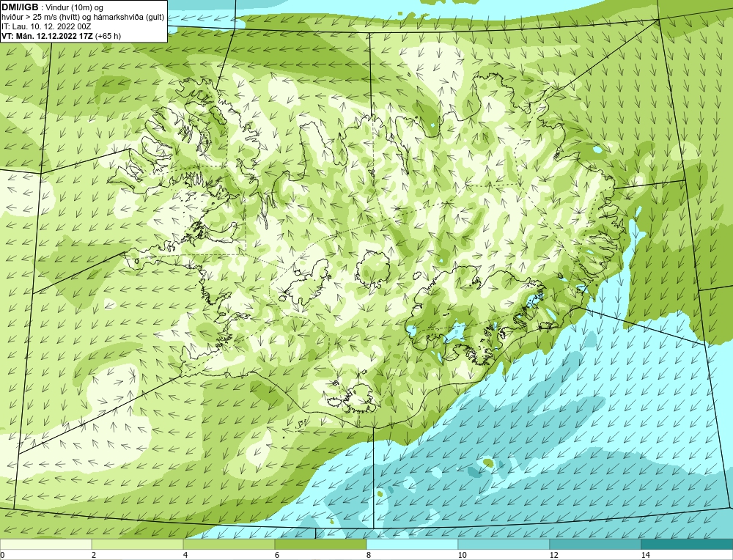This screenshot has height=560, width=733.
Task: Click the 'VT: Mán. 12.12.2022 17Z' valid time
Action: (x=47, y=36)
